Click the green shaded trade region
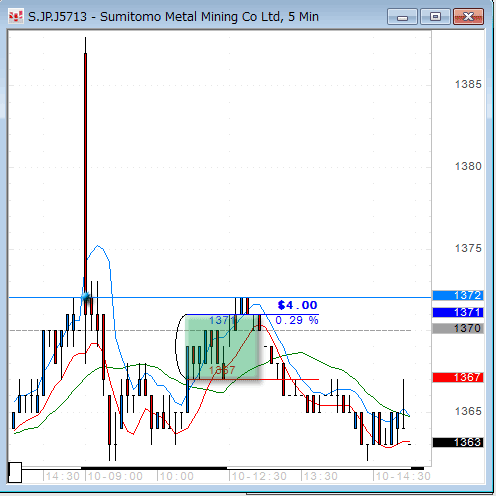496x496 pixels. coord(222,347)
